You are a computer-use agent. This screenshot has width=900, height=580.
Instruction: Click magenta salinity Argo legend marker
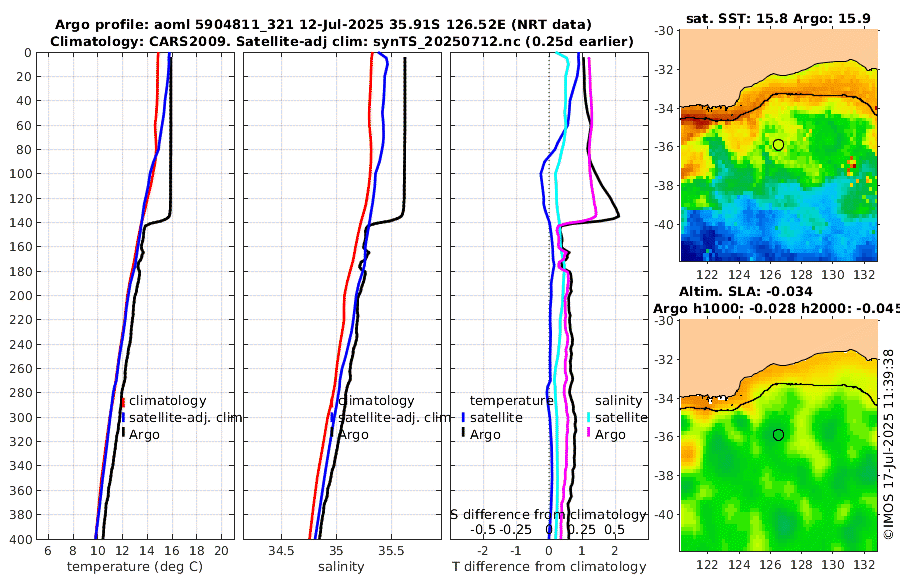589,434
